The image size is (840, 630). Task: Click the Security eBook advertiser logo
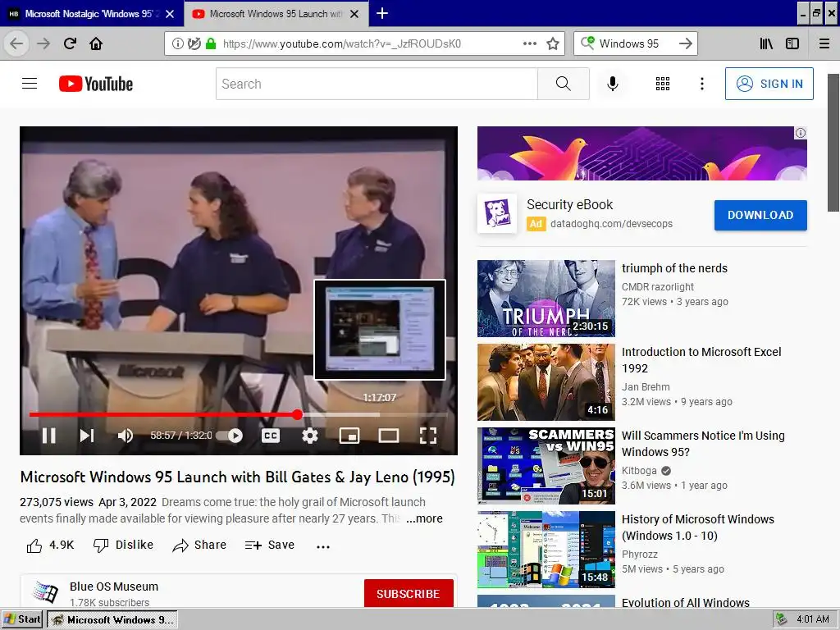pyautogui.click(x=497, y=213)
